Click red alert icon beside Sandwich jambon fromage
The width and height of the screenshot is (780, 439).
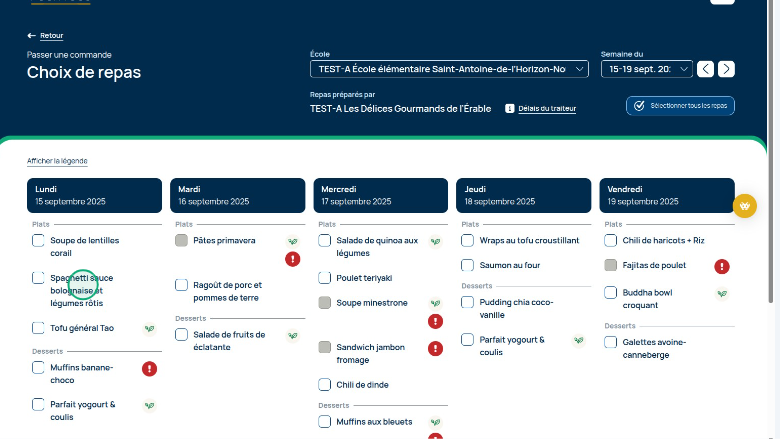[x=435, y=348]
